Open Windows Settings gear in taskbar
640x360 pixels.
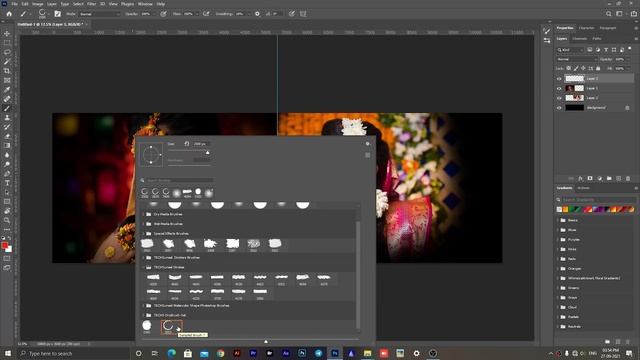click(x=416, y=353)
